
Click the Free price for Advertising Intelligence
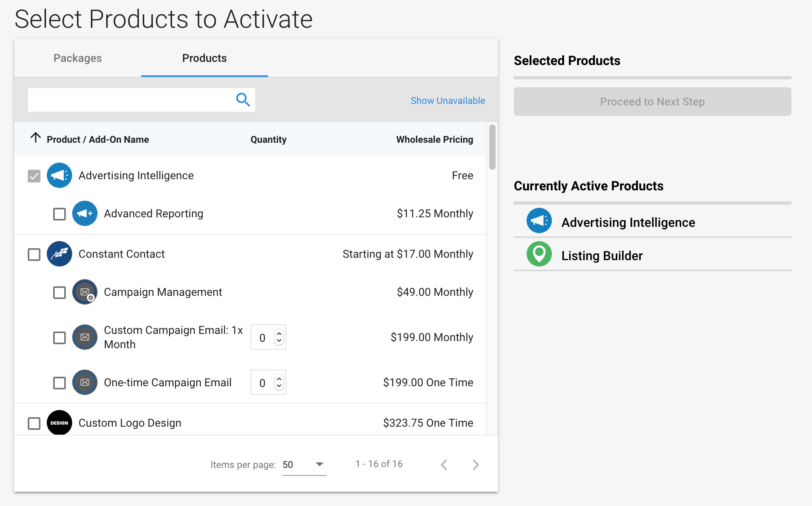tap(462, 175)
